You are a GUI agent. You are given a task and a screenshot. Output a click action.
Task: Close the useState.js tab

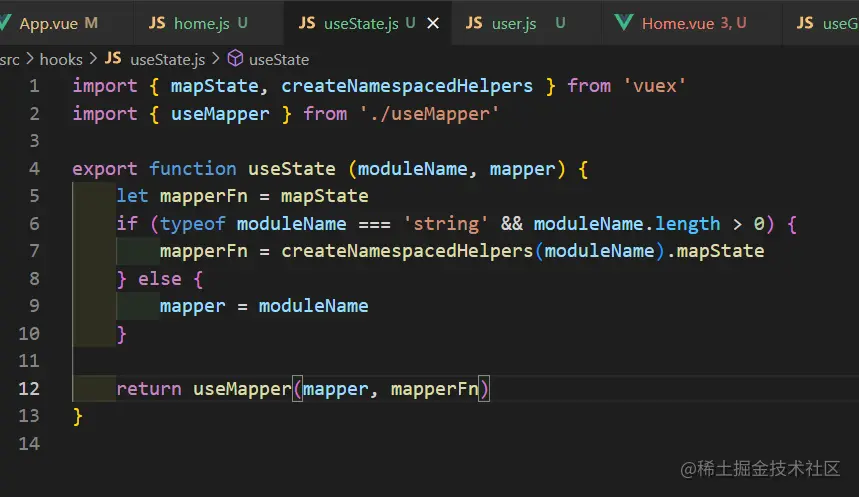pyautogui.click(x=433, y=23)
